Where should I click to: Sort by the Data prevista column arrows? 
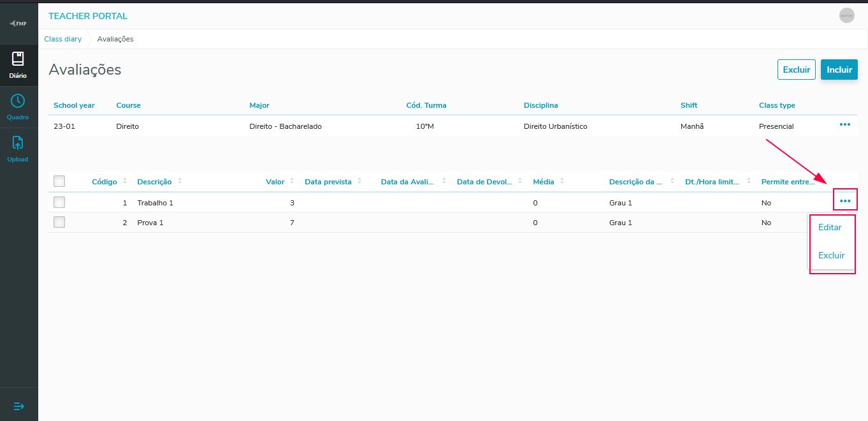click(x=359, y=181)
